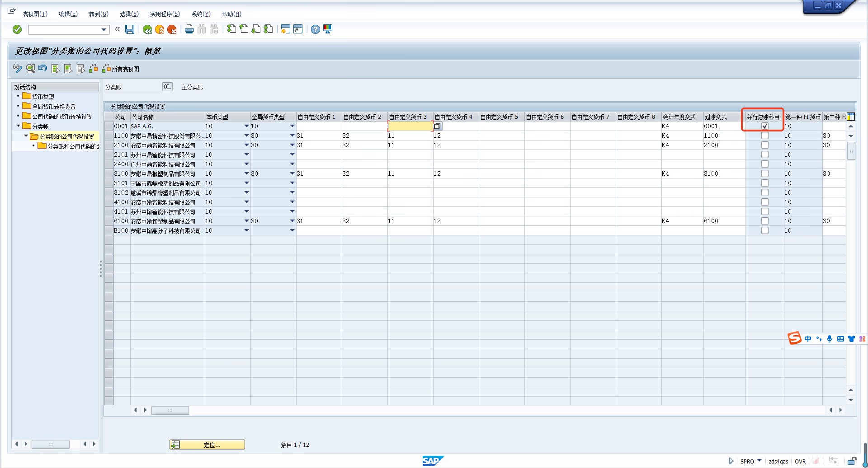Click the Undo Change arrow icon
The width and height of the screenshot is (868, 468).
click(43, 69)
